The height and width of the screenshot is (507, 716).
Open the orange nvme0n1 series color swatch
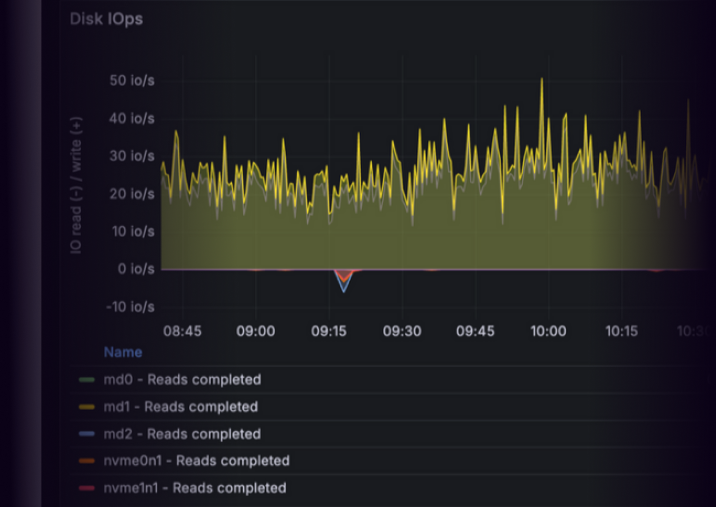click(x=88, y=461)
